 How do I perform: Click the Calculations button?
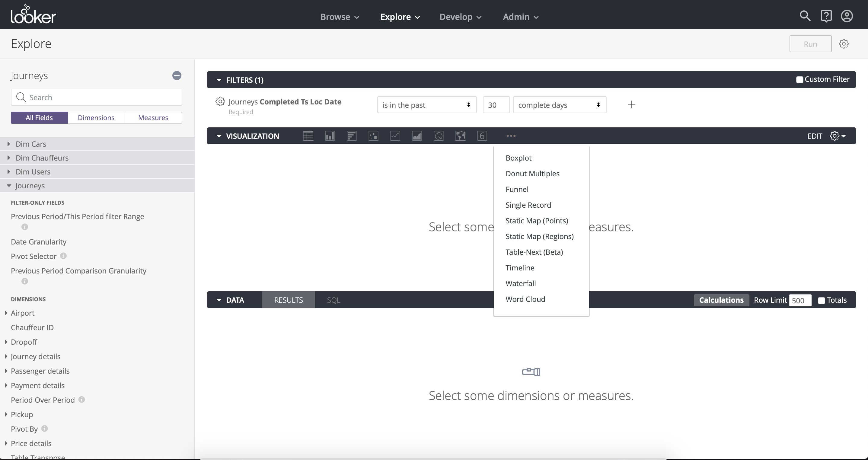[x=721, y=300]
